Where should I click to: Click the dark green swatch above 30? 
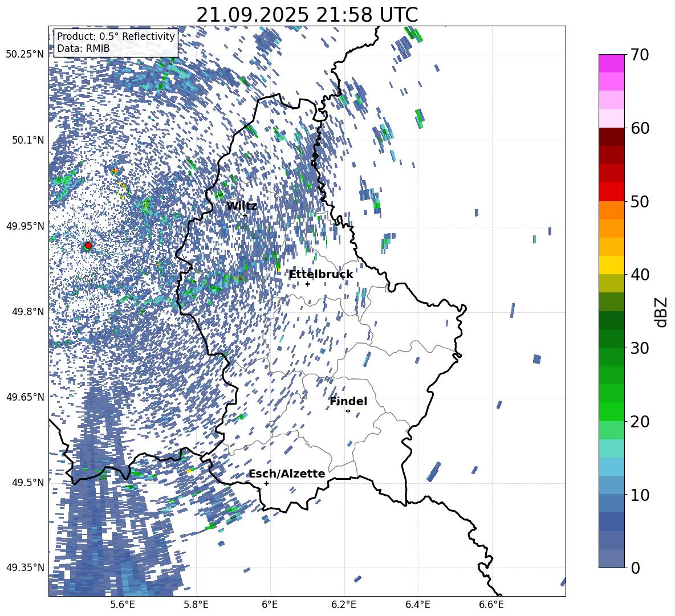pyautogui.click(x=612, y=320)
